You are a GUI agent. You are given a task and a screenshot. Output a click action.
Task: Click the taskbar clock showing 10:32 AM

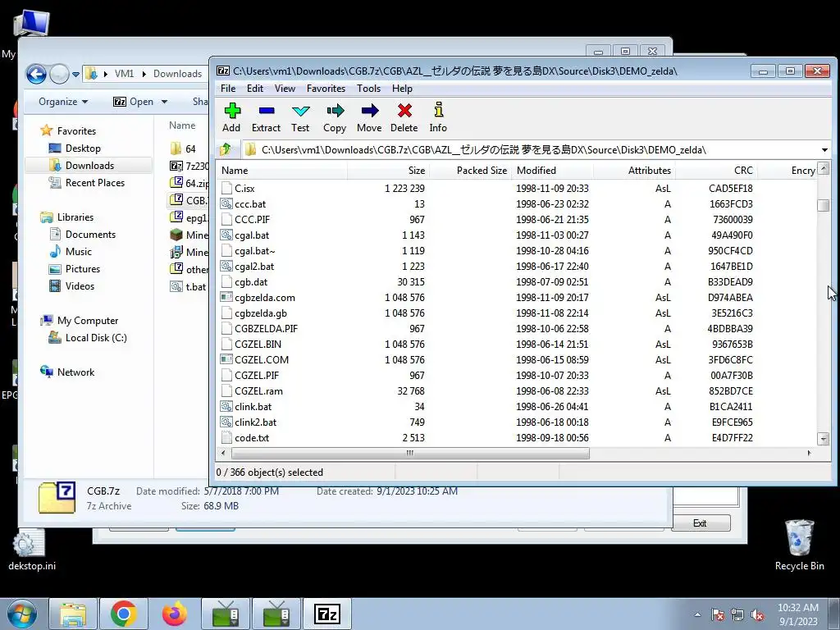coord(798,614)
